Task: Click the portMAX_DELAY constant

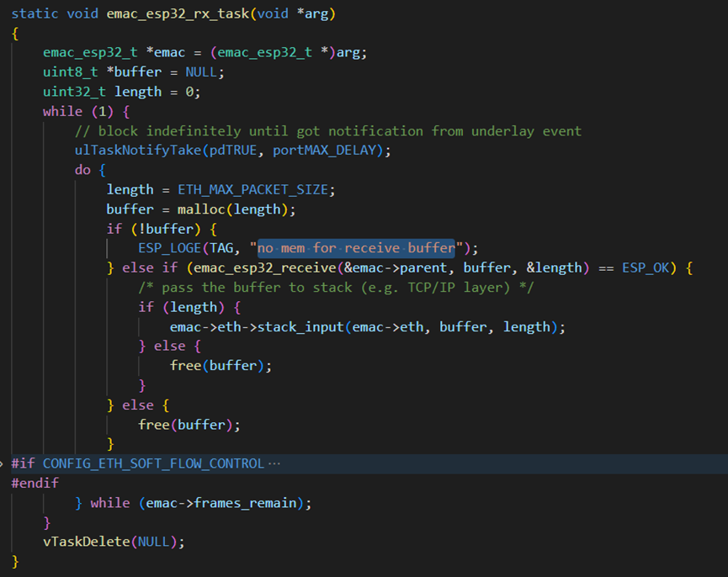Action: point(325,151)
